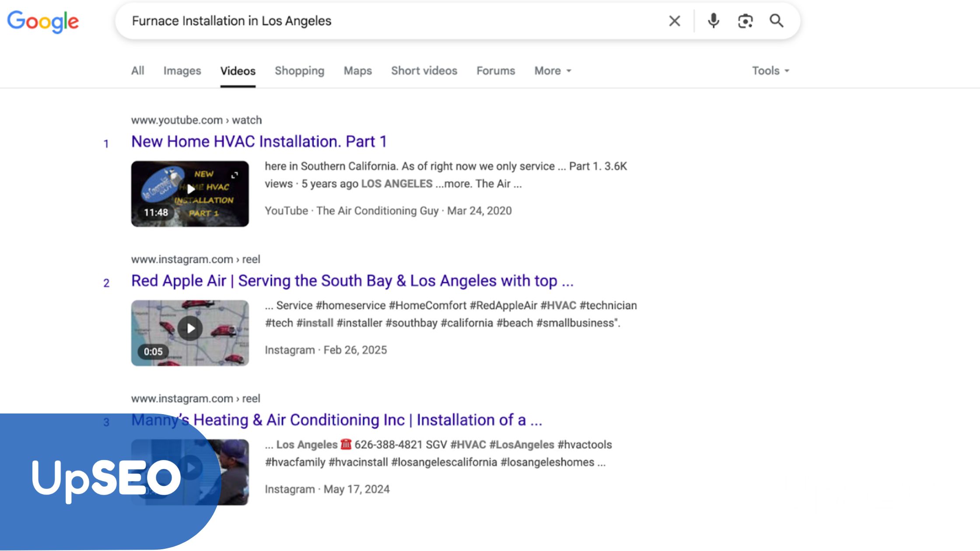Click 'The Air Conditioning Guy' channel text
Viewport: 980px width, 551px height.
(378, 211)
